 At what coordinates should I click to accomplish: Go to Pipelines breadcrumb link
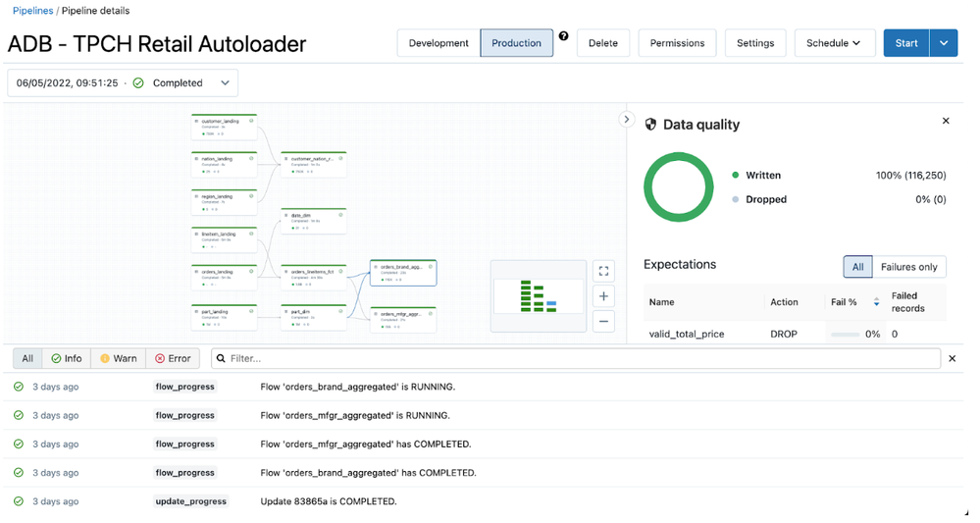[33, 11]
